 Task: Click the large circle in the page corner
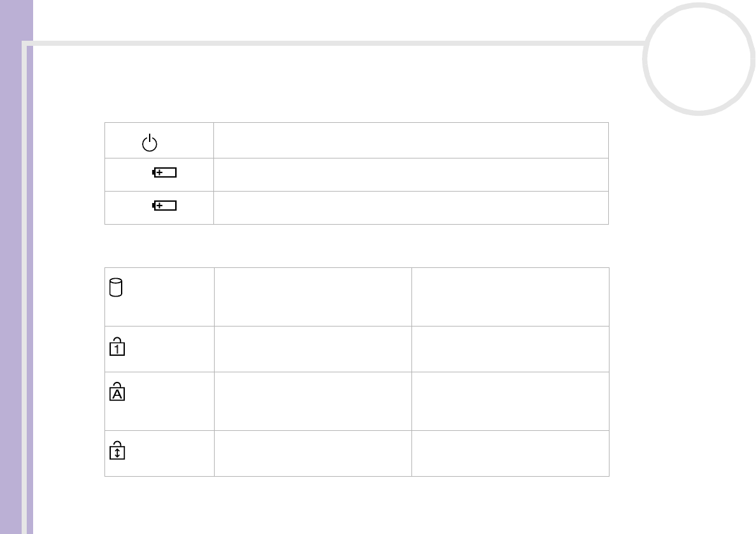697,59
